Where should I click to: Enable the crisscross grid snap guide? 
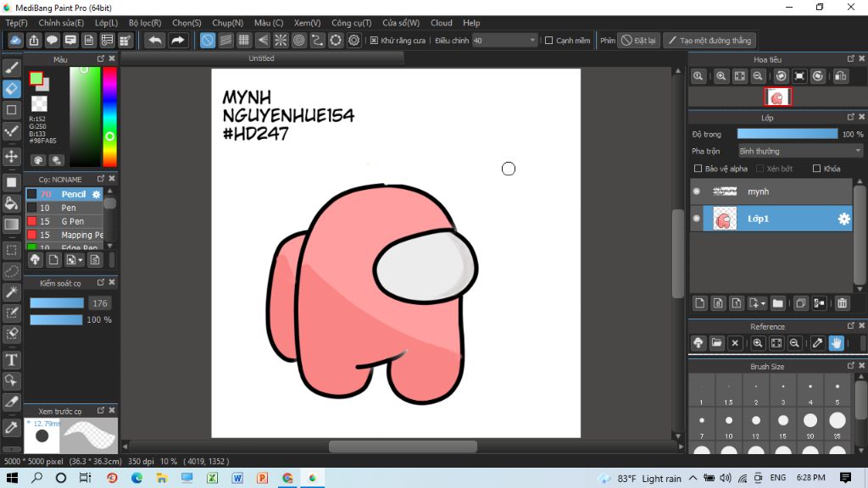243,41
